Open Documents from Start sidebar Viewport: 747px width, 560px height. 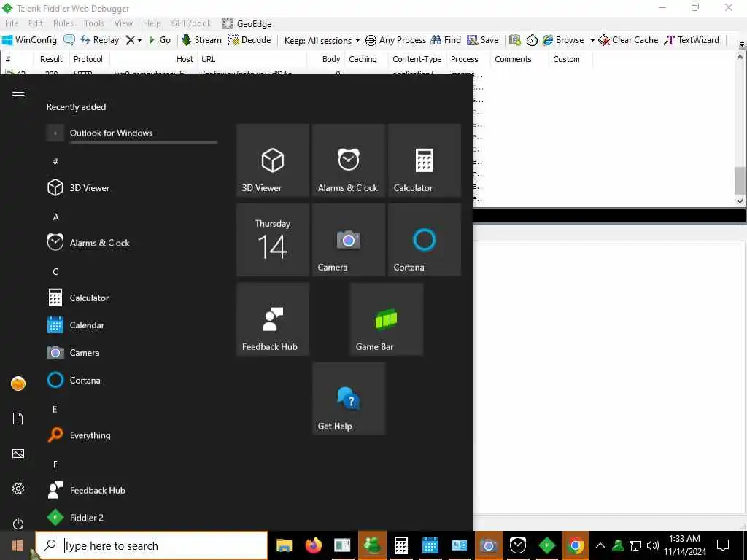tap(18, 419)
